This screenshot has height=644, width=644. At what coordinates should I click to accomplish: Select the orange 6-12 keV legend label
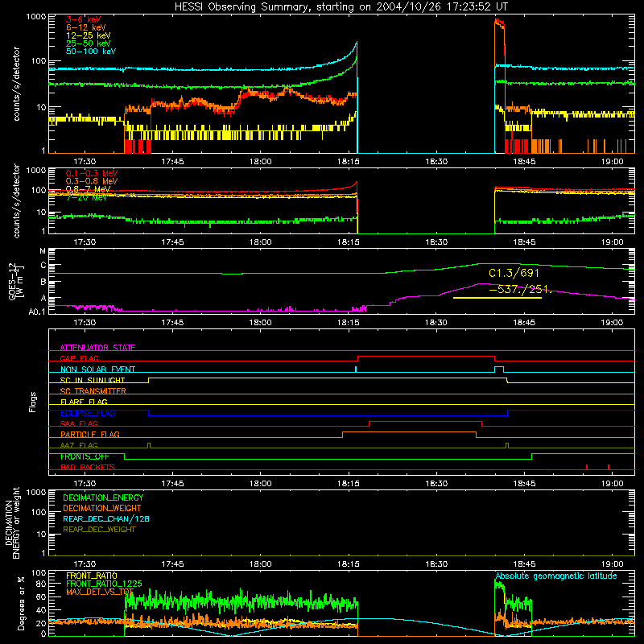point(86,27)
